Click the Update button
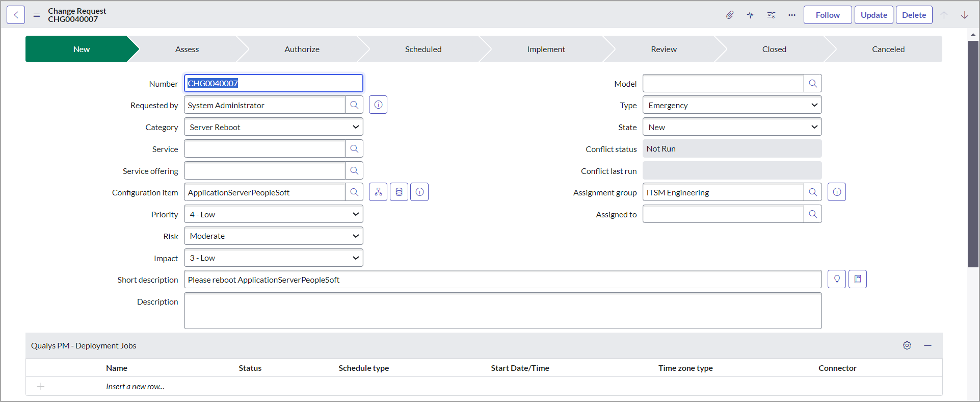Image resolution: width=980 pixels, height=402 pixels. tap(873, 15)
